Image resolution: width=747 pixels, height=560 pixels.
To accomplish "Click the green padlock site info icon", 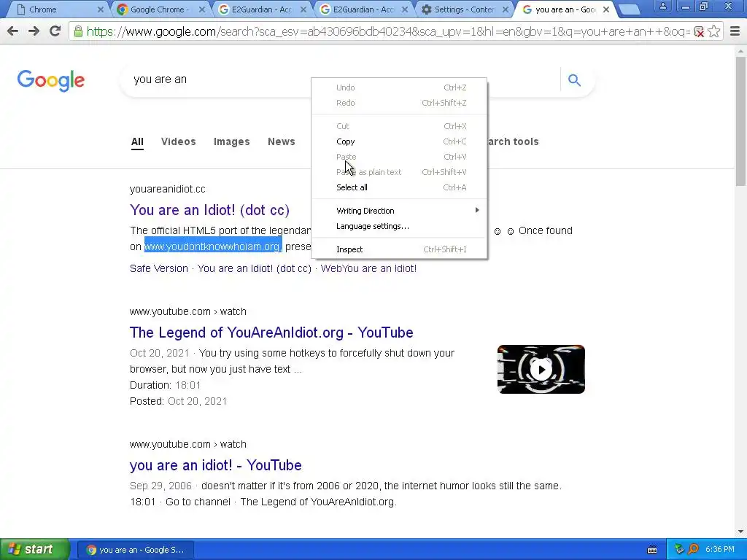I will [78, 31].
